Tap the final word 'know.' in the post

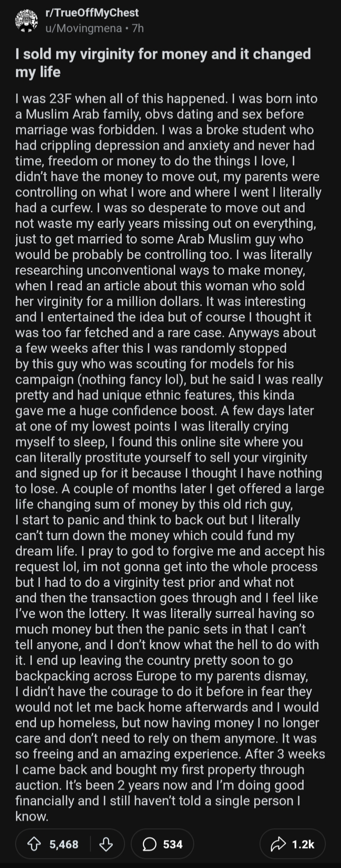tap(32, 816)
